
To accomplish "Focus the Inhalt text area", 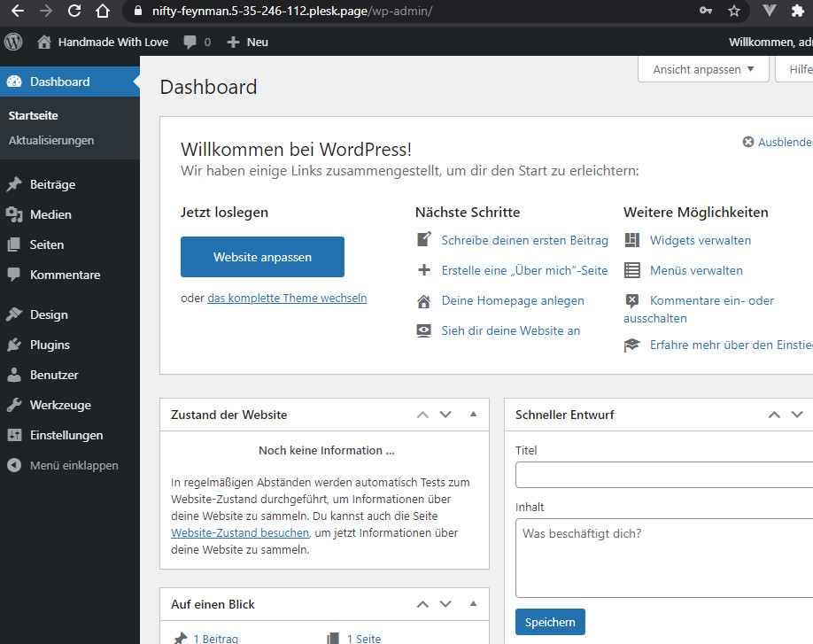I will (664, 558).
